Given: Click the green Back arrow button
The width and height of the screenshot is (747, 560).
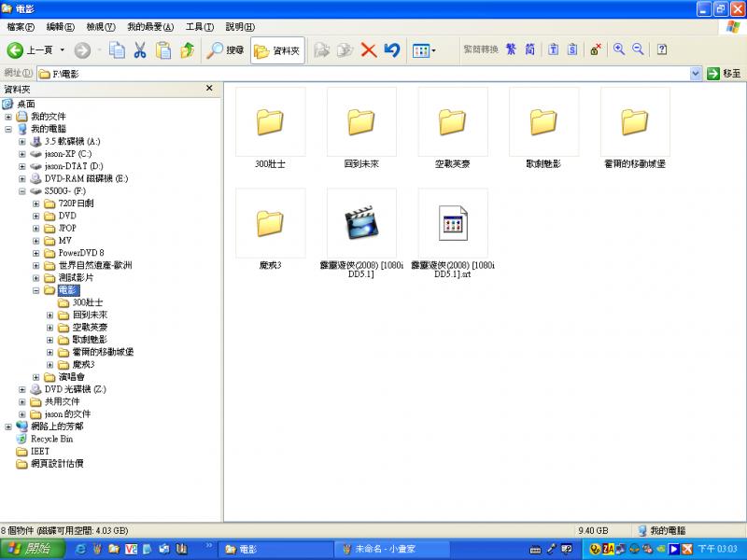Looking at the screenshot, I should (x=15, y=50).
